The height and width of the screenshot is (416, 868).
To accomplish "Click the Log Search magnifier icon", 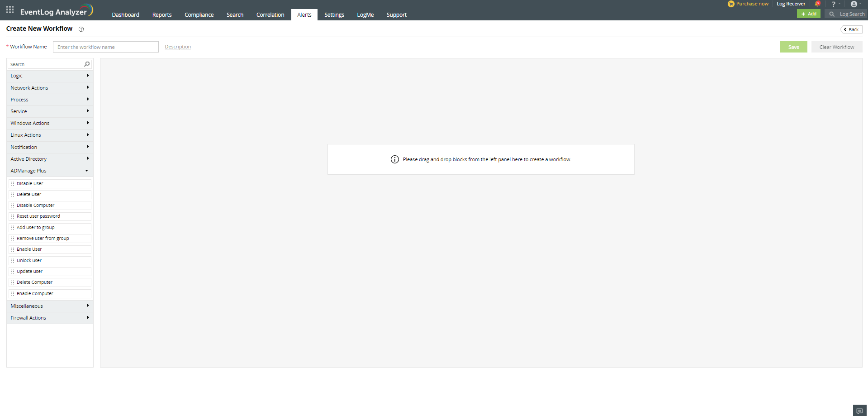I will [x=831, y=14].
